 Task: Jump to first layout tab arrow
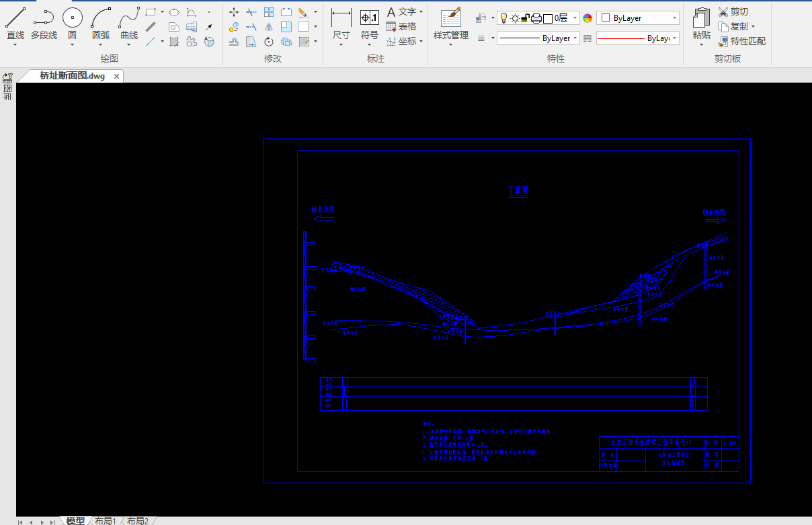(x=20, y=522)
